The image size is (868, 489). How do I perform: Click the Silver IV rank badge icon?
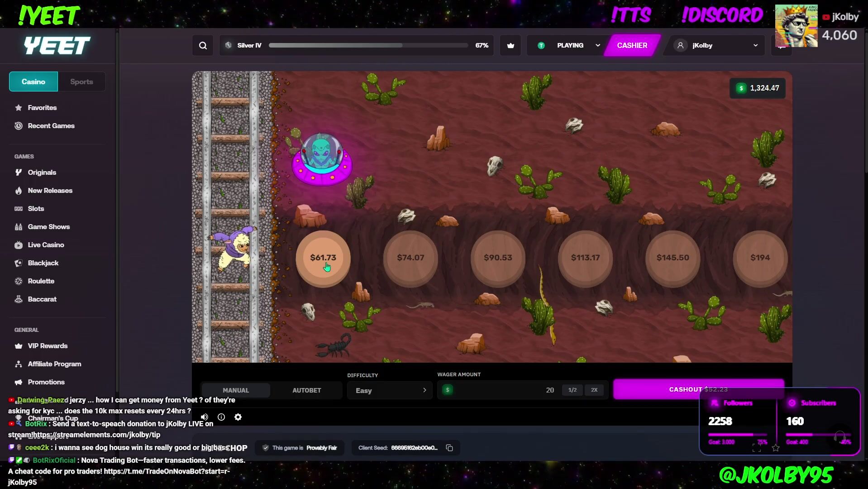[x=229, y=45]
